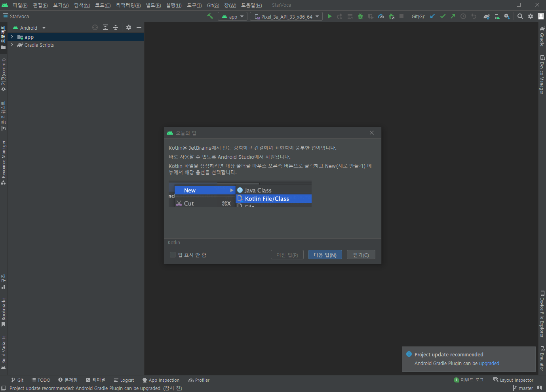Open Device Manager icon in top toolbar
The width and height of the screenshot is (546, 392).
(497, 16)
